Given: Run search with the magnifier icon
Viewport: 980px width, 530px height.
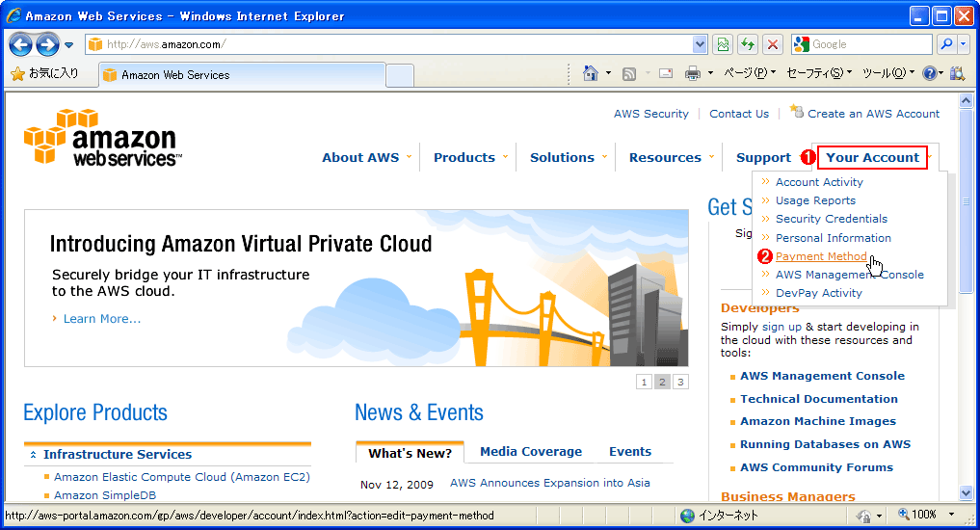Looking at the screenshot, I should click(x=947, y=44).
